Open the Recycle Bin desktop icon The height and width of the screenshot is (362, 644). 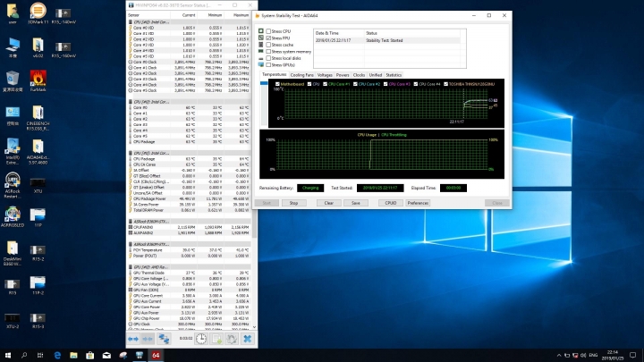(13, 80)
